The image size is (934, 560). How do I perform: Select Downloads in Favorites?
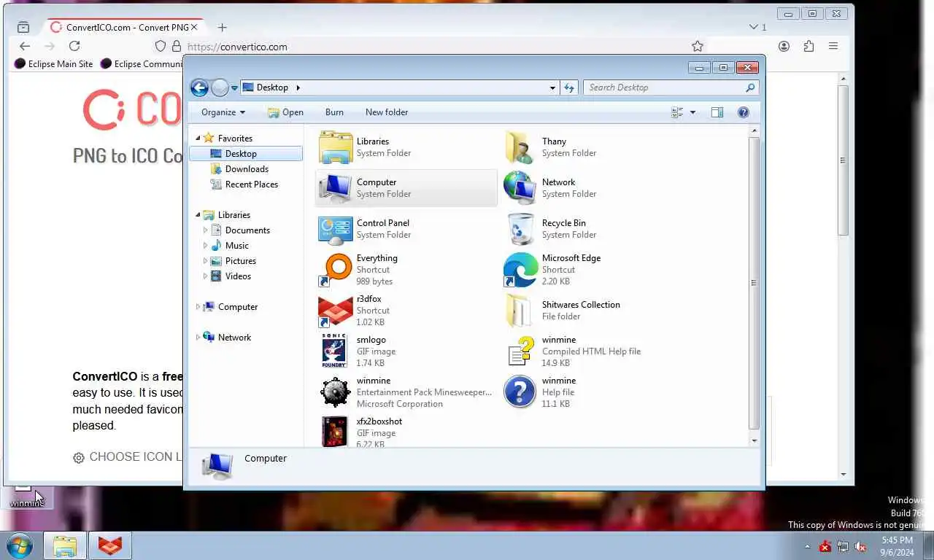click(x=247, y=169)
